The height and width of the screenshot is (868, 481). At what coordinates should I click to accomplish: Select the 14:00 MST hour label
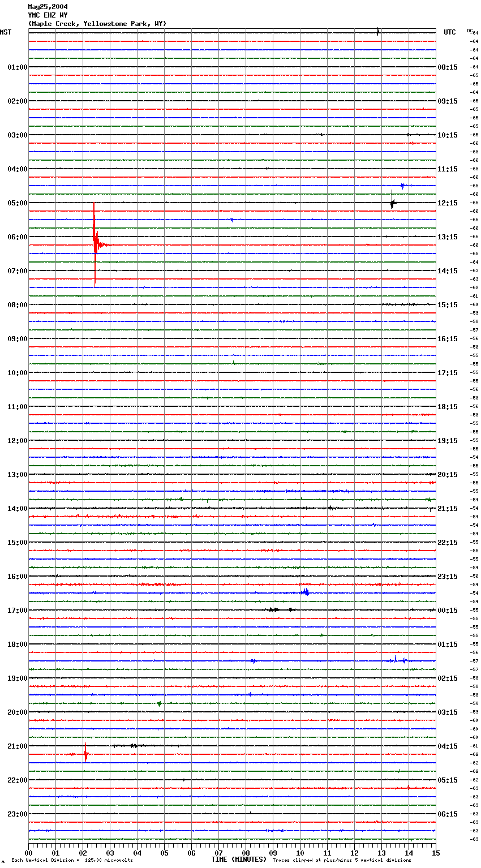(x=17, y=509)
